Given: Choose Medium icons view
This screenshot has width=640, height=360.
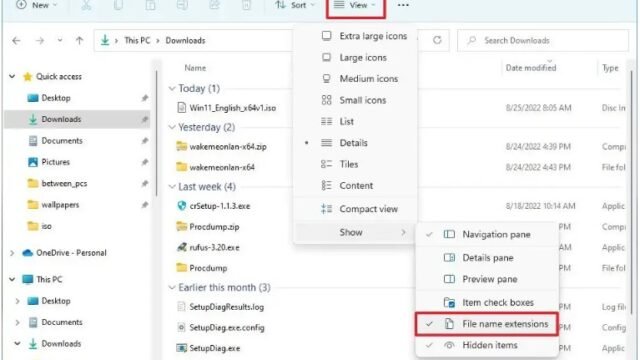Looking at the screenshot, I should 355,79.
